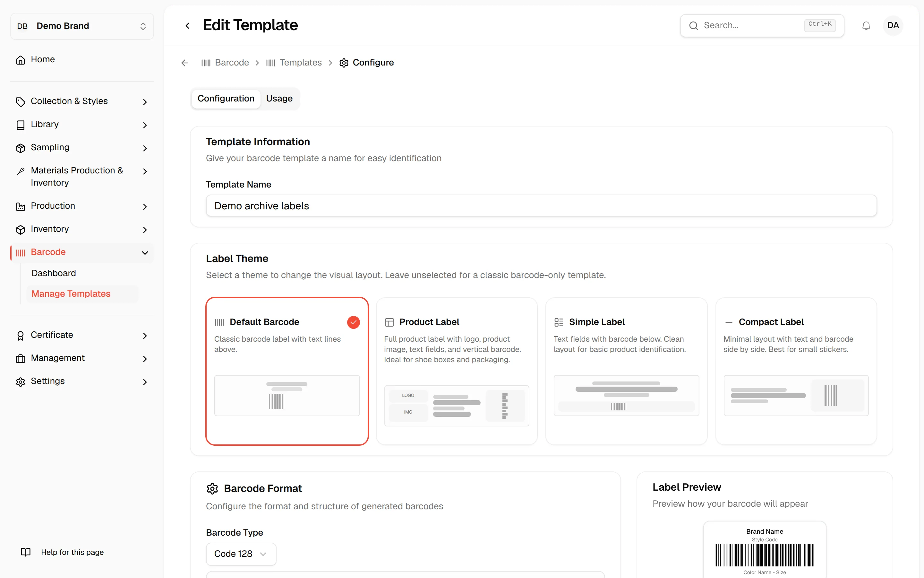Image resolution: width=924 pixels, height=578 pixels.
Task: Open the Demo Brand switcher dropdown
Action: coord(82,26)
